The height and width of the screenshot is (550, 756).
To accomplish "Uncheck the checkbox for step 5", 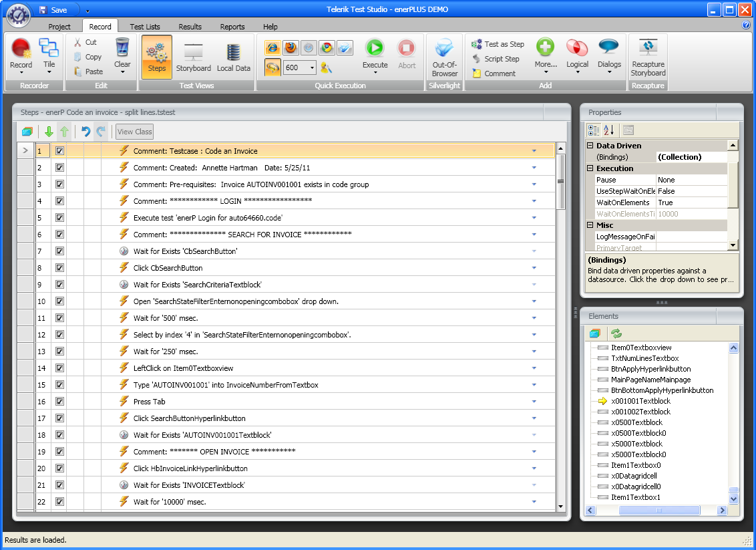I will coord(59,218).
